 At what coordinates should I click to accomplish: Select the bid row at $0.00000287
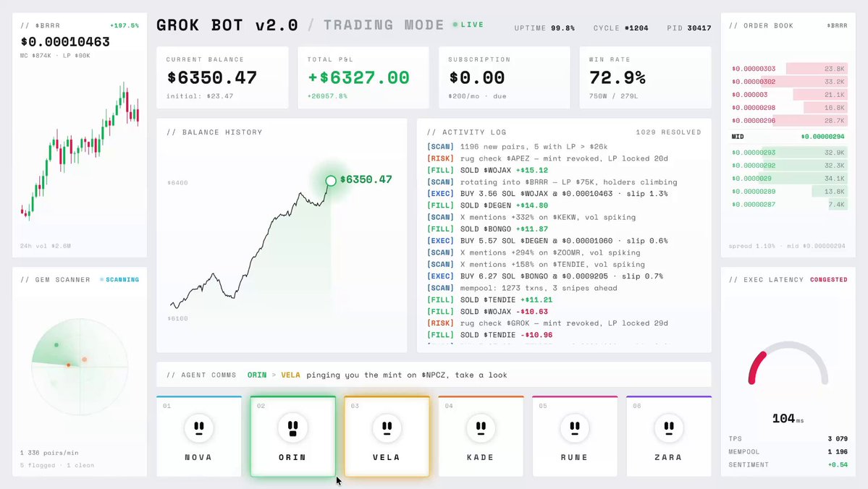coord(788,205)
